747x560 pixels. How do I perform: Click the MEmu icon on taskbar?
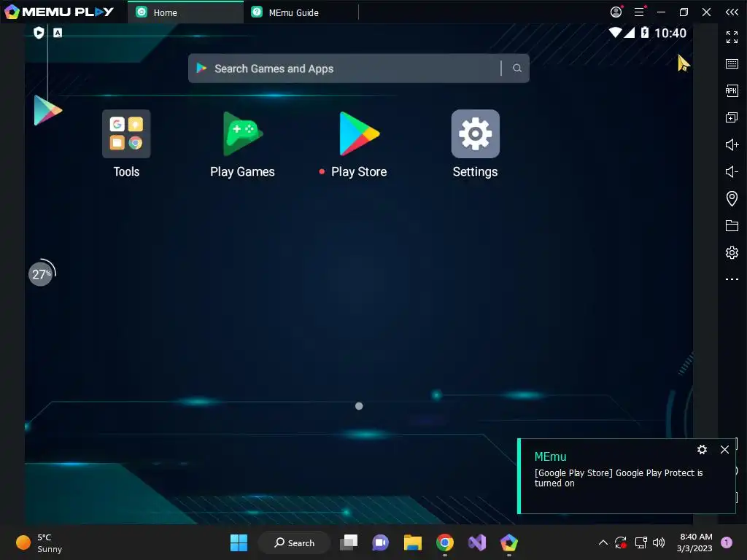click(x=508, y=542)
